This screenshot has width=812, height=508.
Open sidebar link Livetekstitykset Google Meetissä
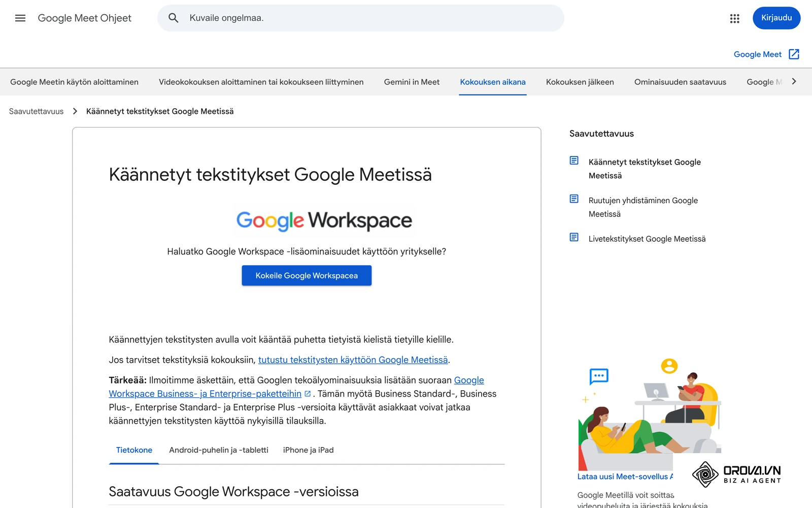coord(647,239)
